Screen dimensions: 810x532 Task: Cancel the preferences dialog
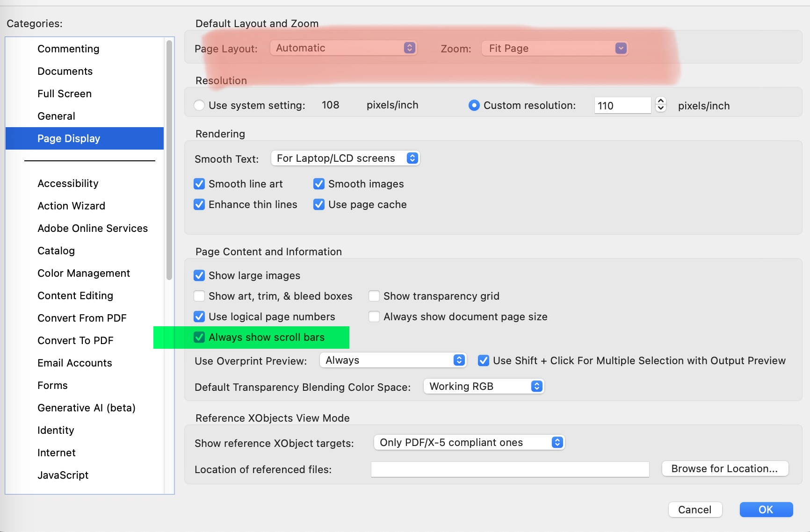695,510
